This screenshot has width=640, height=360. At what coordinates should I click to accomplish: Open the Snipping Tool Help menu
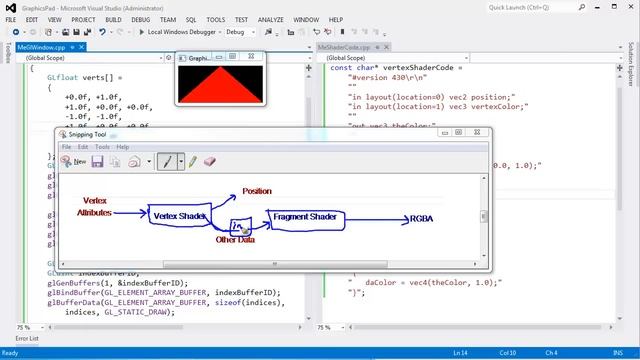(122, 147)
